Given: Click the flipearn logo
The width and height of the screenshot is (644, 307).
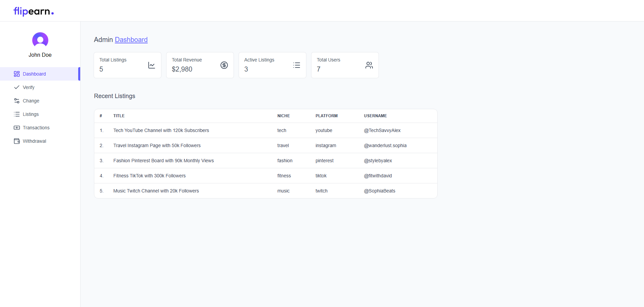Looking at the screenshot, I should [x=34, y=11].
